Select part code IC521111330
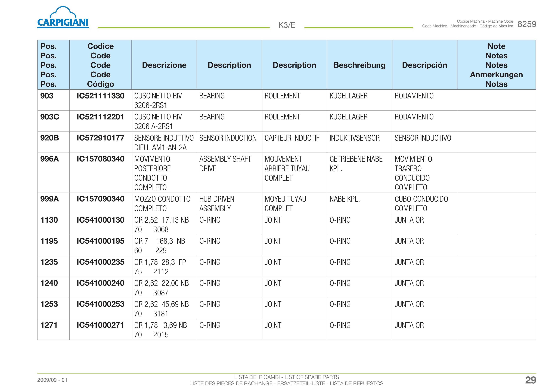The height and width of the screenshot is (392, 555). tap(100, 96)
